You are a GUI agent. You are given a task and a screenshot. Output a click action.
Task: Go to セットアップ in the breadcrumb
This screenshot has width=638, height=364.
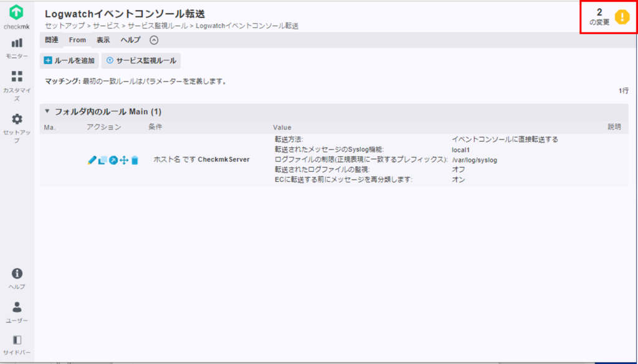tap(65, 26)
